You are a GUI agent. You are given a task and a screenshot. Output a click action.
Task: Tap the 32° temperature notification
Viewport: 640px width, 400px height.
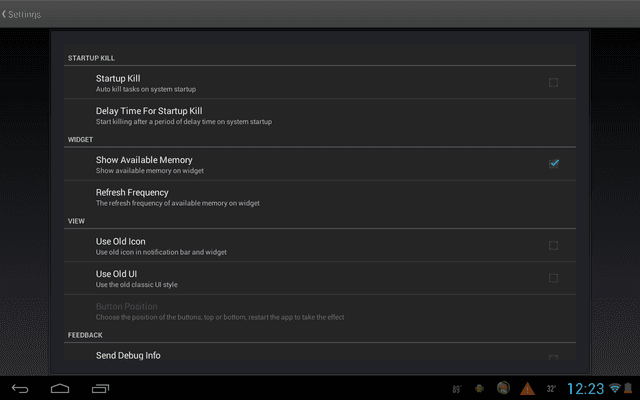tap(551, 389)
